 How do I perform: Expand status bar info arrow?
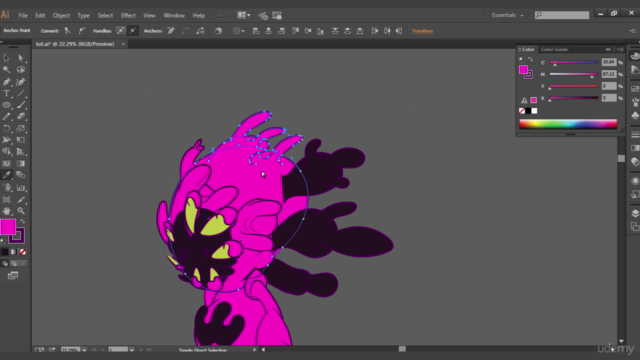(254, 350)
